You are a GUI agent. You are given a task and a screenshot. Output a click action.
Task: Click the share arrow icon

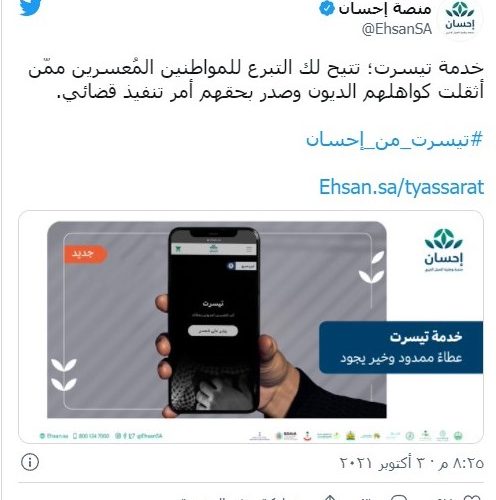pyautogui.click(x=330, y=498)
